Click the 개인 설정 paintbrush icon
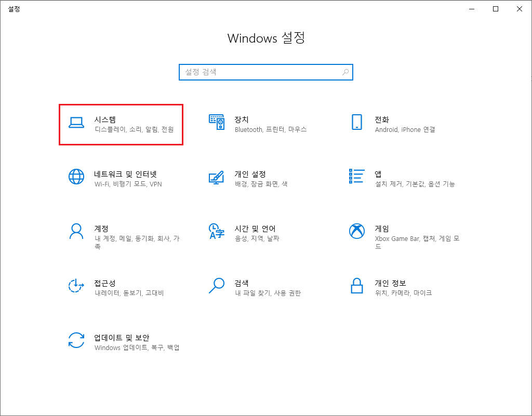Screen dimensions: 532x416 217,177
